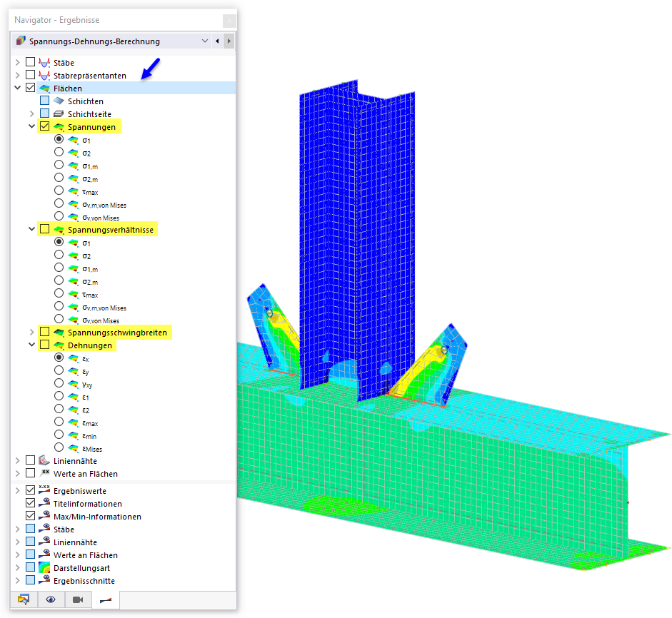Close the Navigator - Ergebnisse panel

coord(229,20)
